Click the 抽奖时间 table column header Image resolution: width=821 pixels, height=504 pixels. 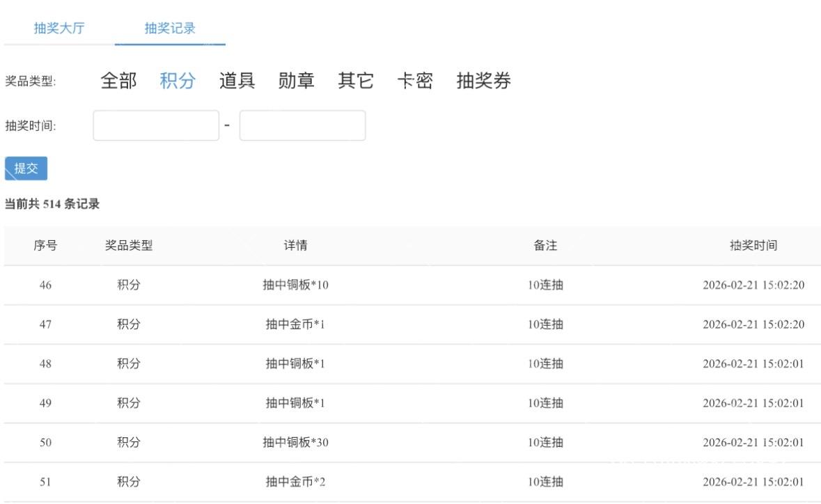[x=753, y=246]
